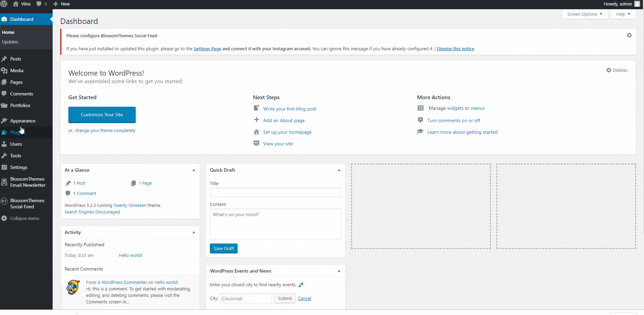Focus the Quick Draft Title field

(276, 193)
